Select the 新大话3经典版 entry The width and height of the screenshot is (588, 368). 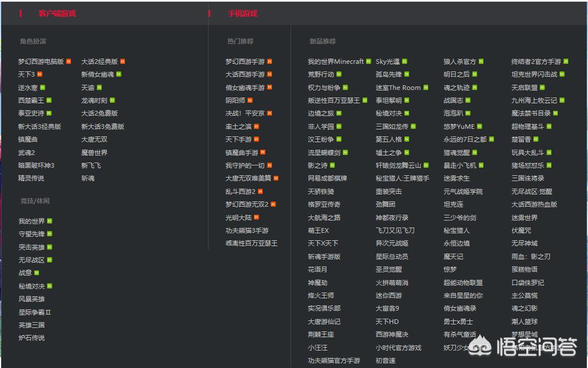point(40,127)
